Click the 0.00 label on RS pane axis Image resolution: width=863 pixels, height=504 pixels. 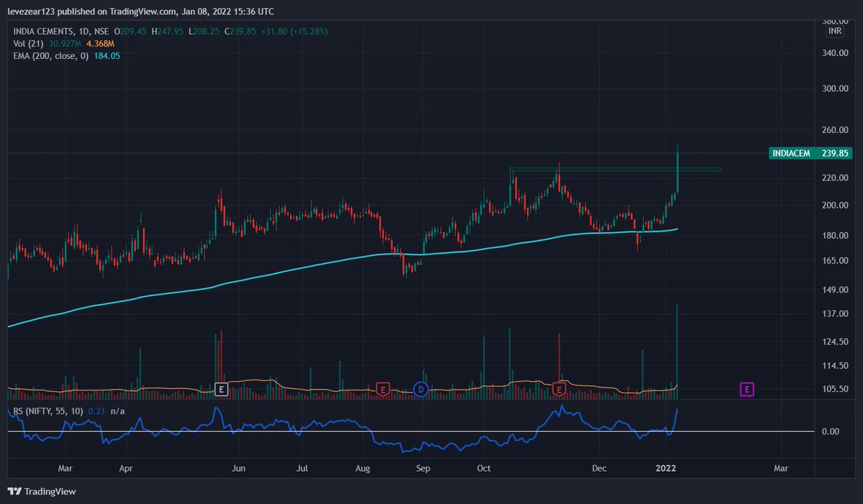[829, 431]
